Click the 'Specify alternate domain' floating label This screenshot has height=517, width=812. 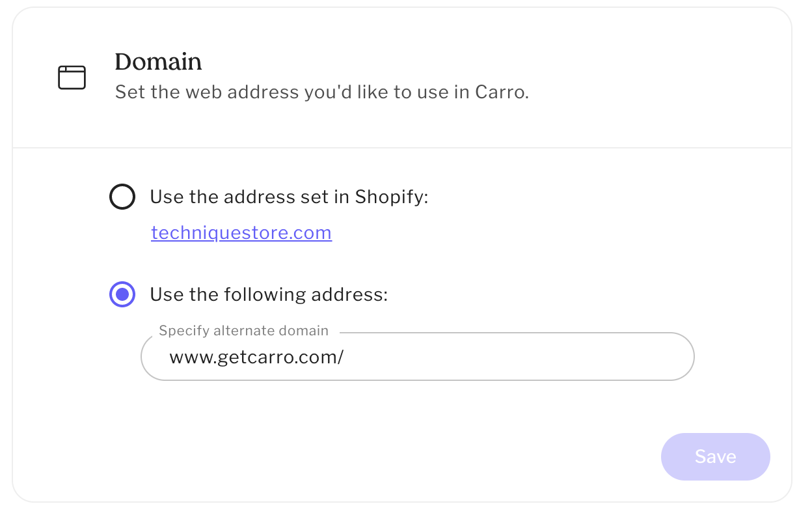tap(243, 331)
